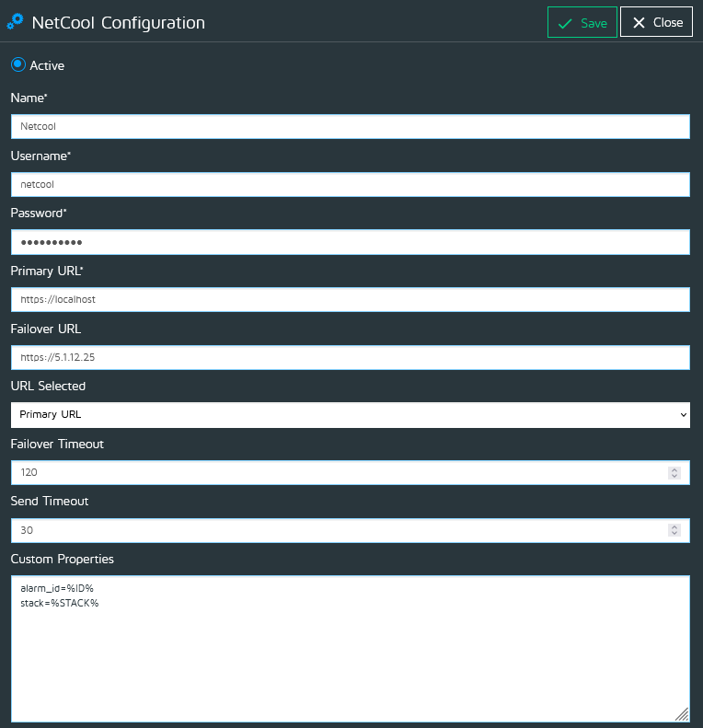Click inside the Failover Timeout value field

[x=331, y=473]
